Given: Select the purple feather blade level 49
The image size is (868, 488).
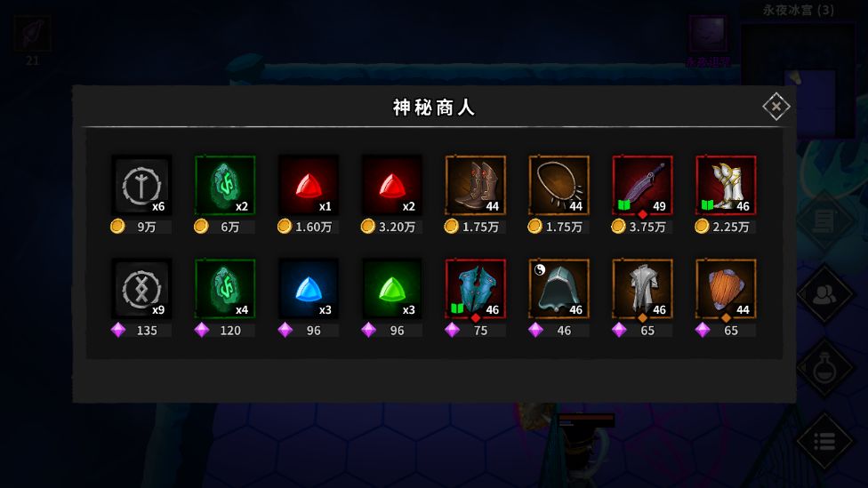Looking at the screenshot, I should (643, 185).
